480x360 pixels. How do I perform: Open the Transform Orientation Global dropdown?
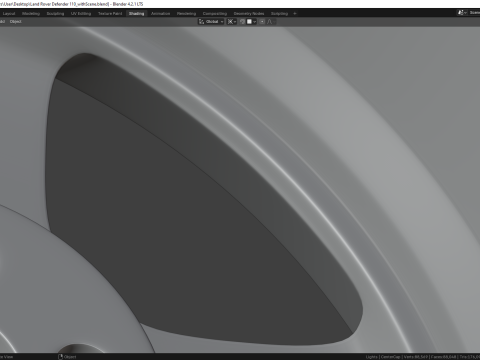211,22
